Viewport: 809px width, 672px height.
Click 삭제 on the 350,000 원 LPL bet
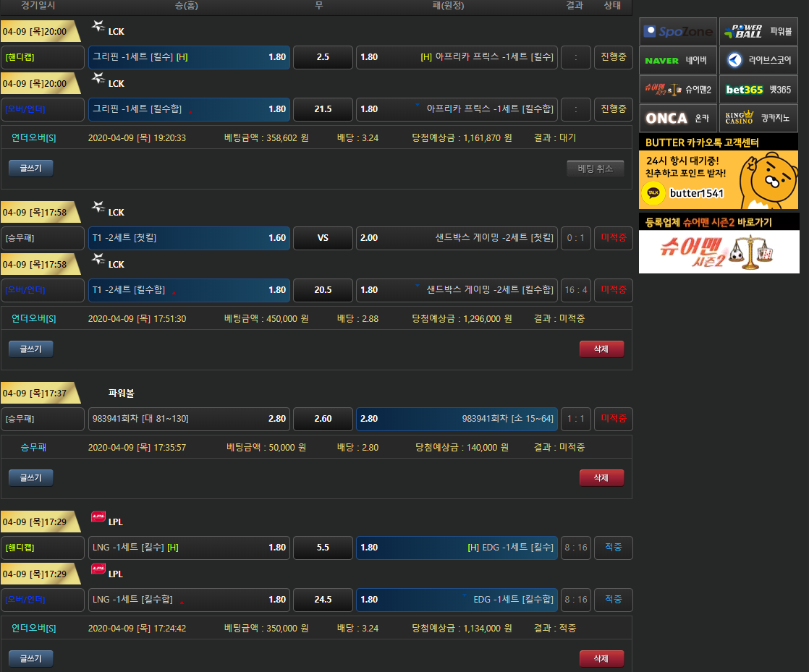(601, 658)
